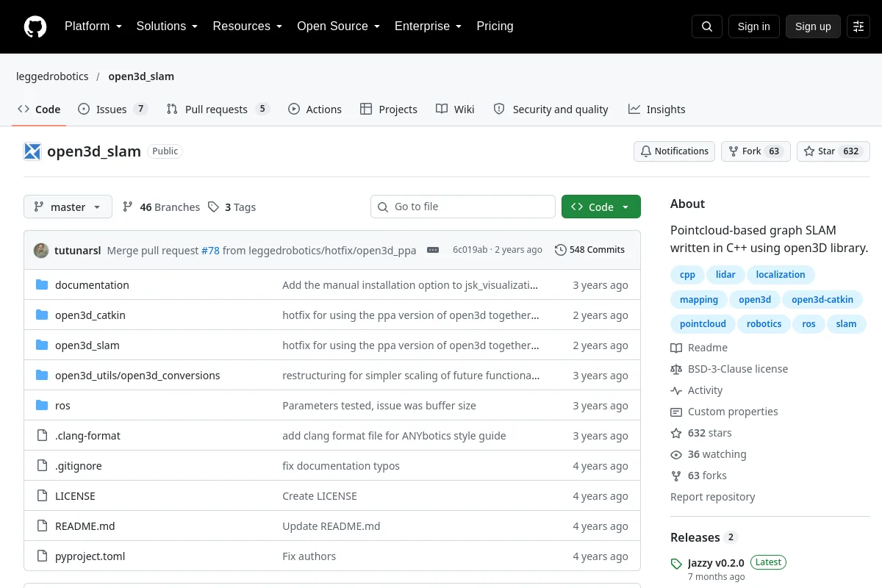Click the Notifications bell button
882x588 pixels.
click(675, 151)
